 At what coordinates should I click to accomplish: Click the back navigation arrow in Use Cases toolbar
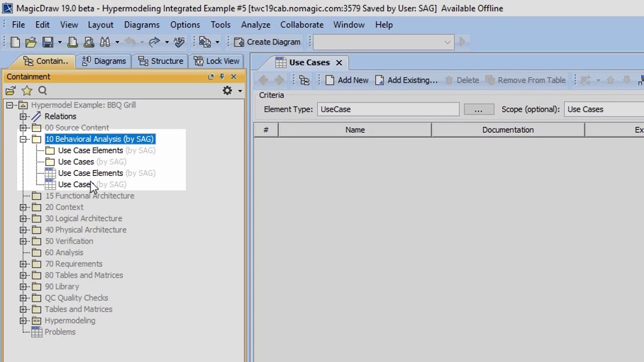(x=263, y=80)
